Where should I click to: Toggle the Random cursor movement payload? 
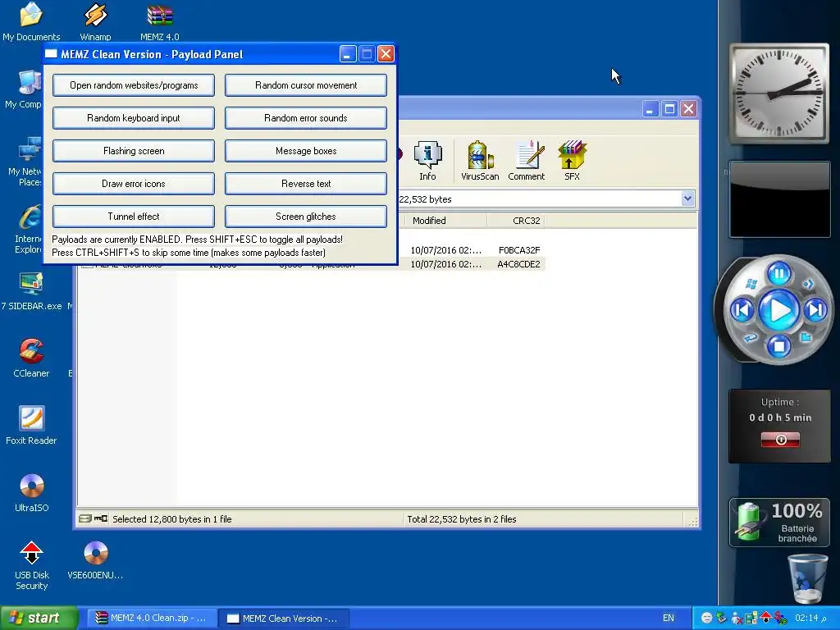306,85
